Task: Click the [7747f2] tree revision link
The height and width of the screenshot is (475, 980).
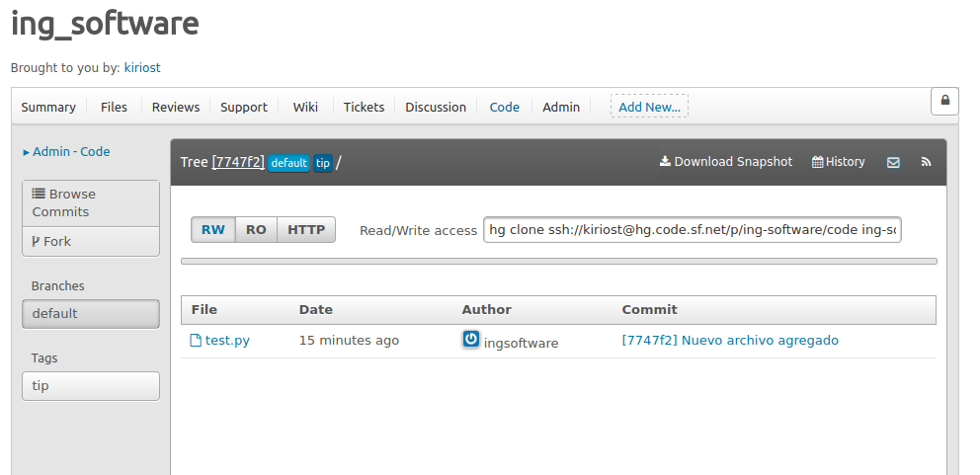Action: (238, 162)
